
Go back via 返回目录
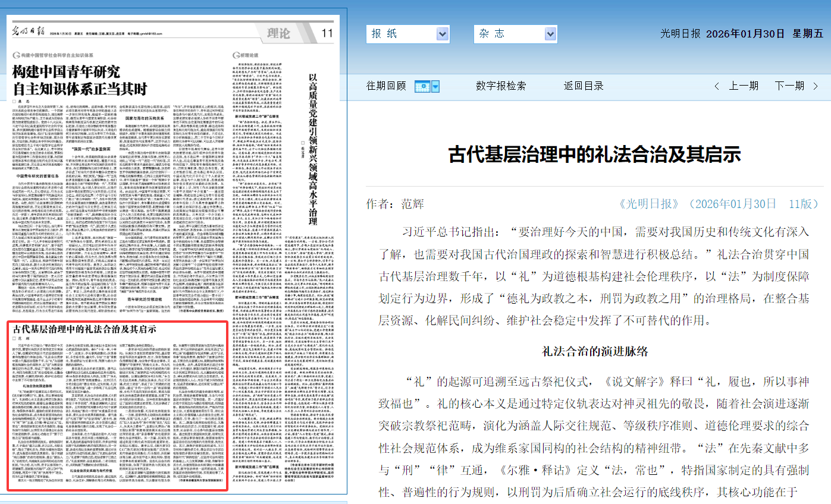pyautogui.click(x=584, y=86)
